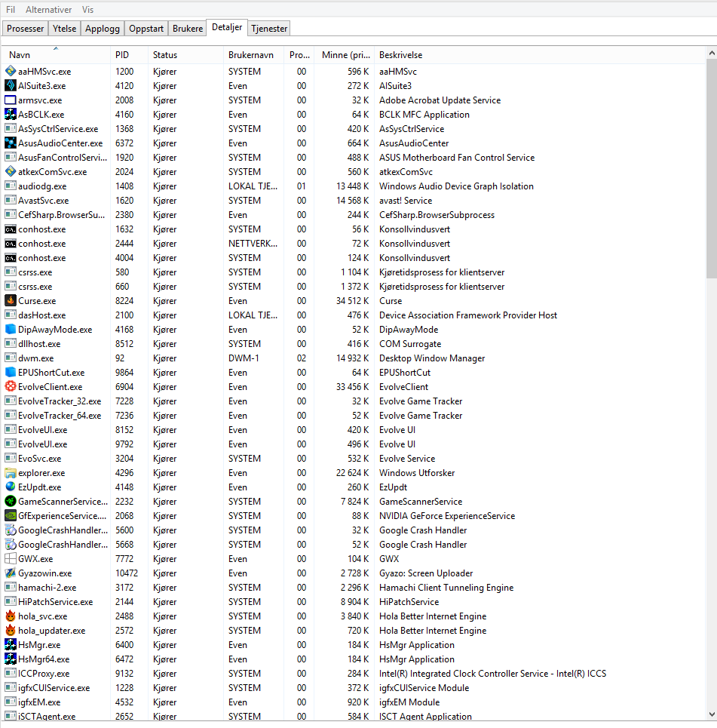This screenshot has height=728, width=717.
Task: Click the scrollbar down arrow
Action: point(712,714)
